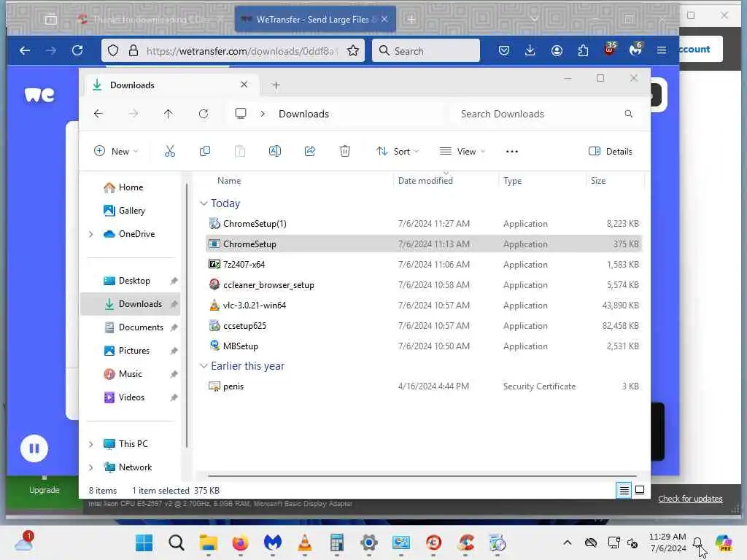This screenshot has height=560, width=747.
Task: Click the Delete trash icon
Action: point(345,152)
